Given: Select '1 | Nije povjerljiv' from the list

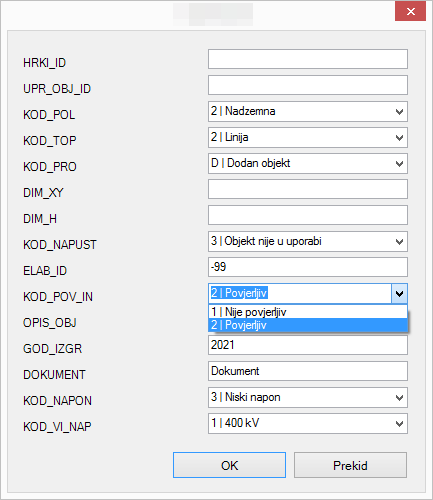Looking at the screenshot, I should tap(308, 312).
